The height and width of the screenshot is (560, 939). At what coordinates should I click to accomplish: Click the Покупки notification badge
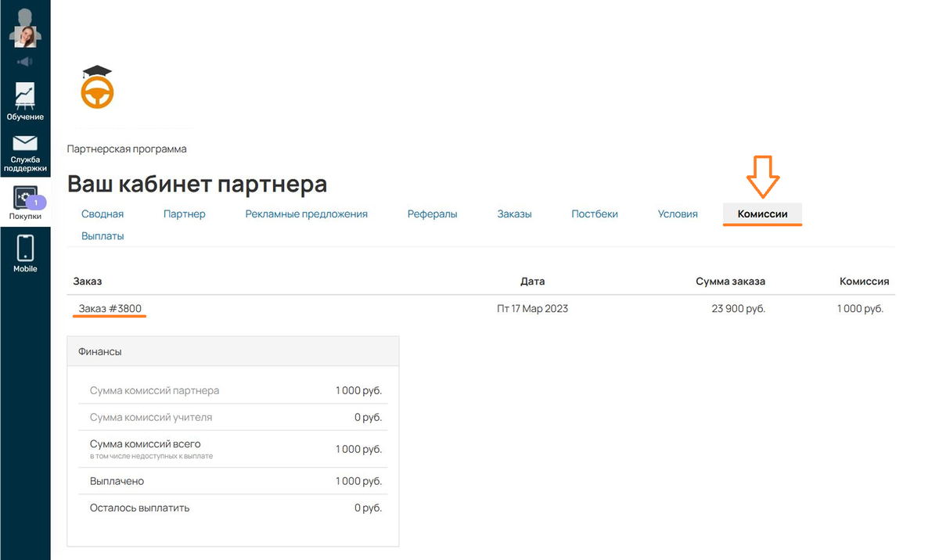(36, 203)
